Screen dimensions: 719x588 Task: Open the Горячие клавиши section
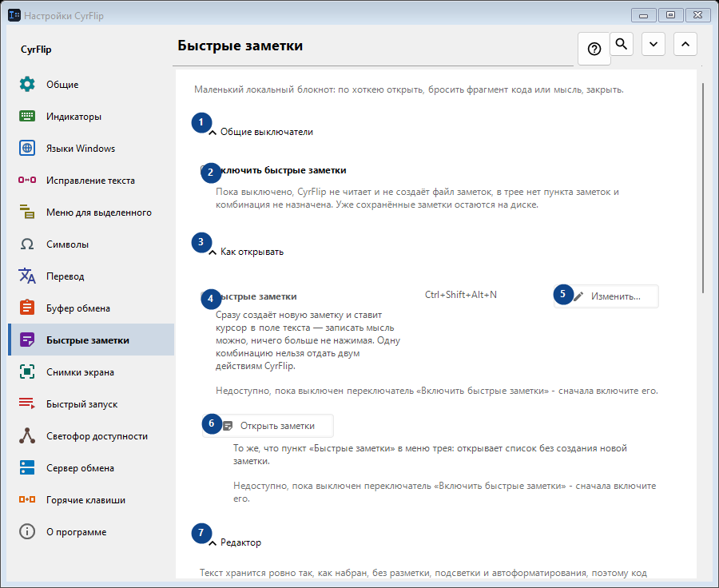pos(91,500)
